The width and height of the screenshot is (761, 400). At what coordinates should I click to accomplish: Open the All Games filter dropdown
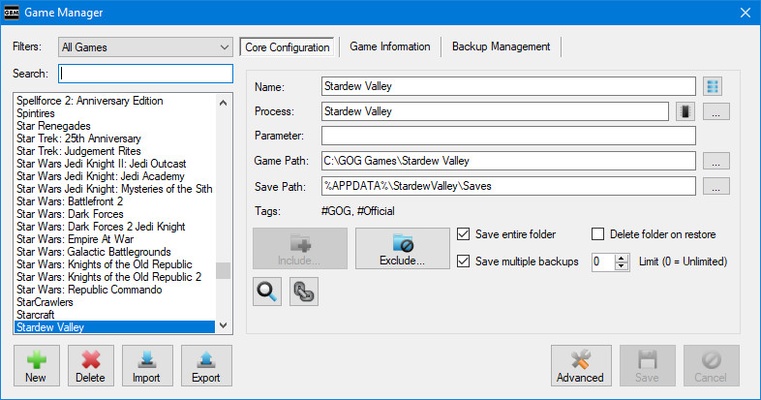pos(145,47)
